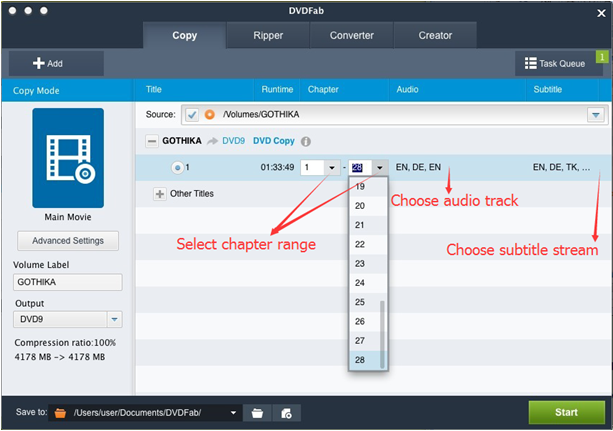Click the Advanced Settings button
This screenshot has width=613, height=431.
coord(68,241)
